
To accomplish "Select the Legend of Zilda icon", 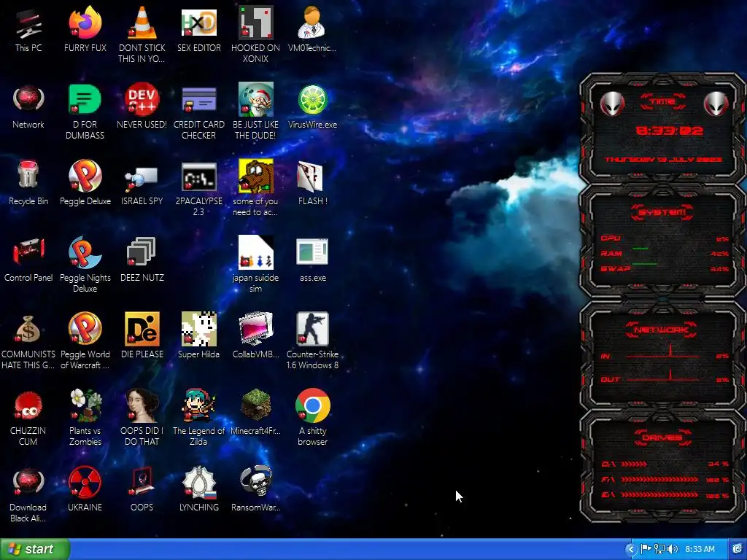I will (x=198, y=405).
